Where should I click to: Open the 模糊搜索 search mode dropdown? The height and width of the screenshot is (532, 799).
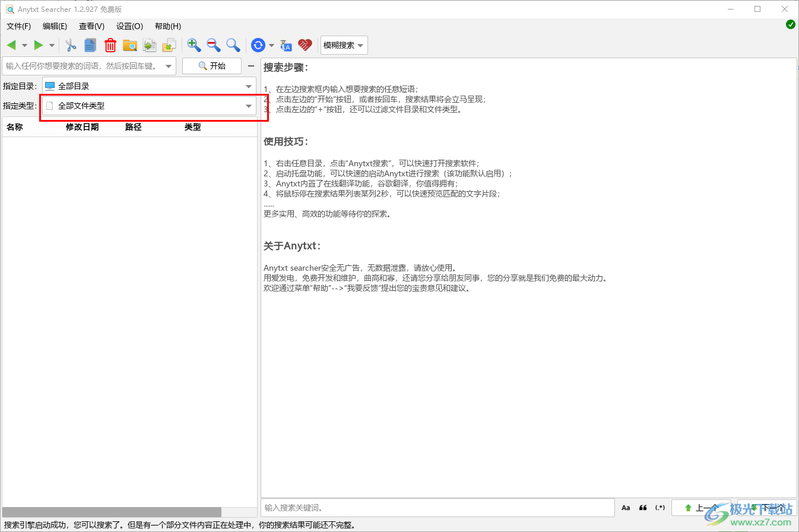344,45
